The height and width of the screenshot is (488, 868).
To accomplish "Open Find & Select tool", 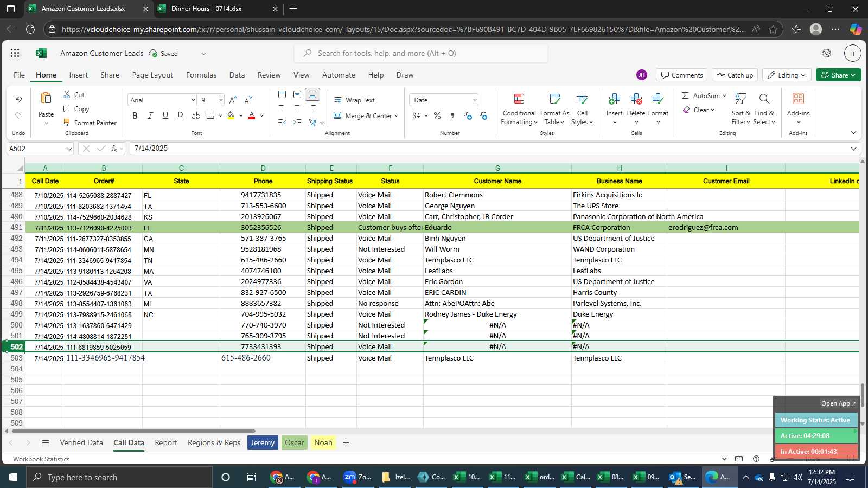I will point(764,109).
